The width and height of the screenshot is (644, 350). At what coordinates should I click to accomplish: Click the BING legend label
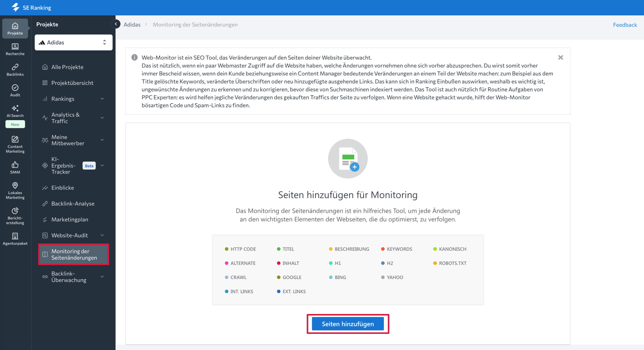click(340, 277)
